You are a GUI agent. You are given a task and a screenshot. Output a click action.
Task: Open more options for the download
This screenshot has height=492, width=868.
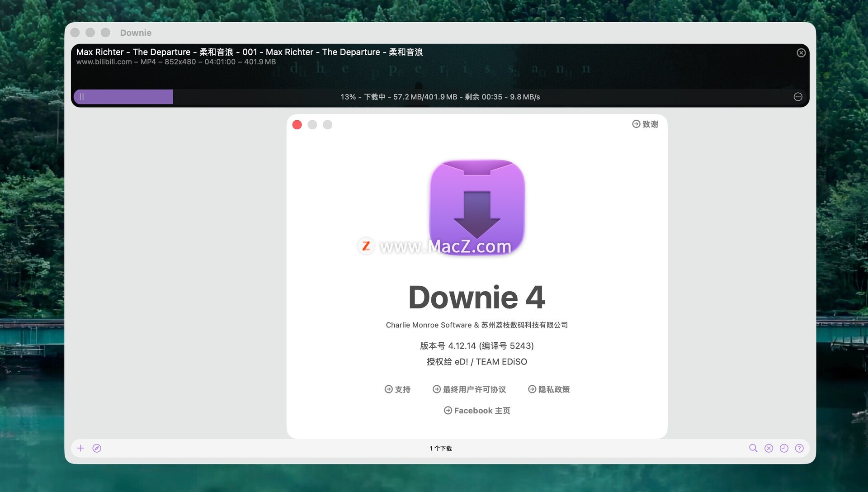click(x=798, y=97)
